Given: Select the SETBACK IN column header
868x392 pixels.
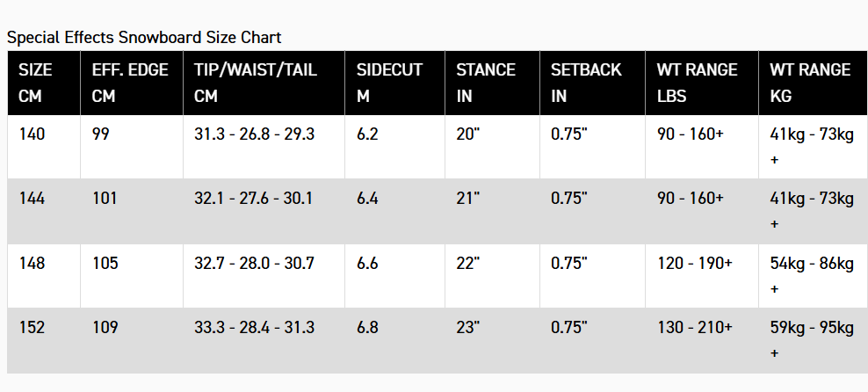Looking at the screenshot, I should [x=586, y=83].
